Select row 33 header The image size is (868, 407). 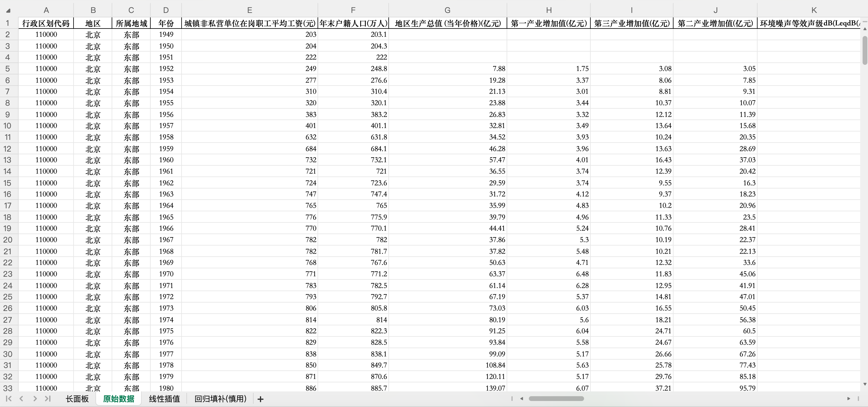click(x=8, y=388)
